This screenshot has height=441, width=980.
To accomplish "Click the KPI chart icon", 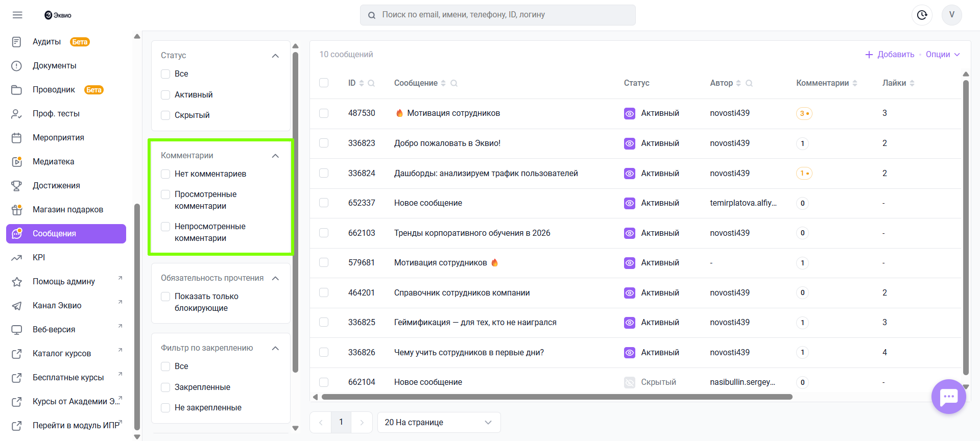I will click(17, 258).
